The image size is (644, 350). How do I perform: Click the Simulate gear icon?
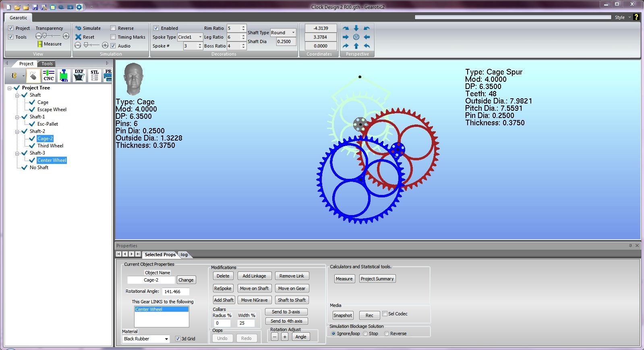point(79,28)
